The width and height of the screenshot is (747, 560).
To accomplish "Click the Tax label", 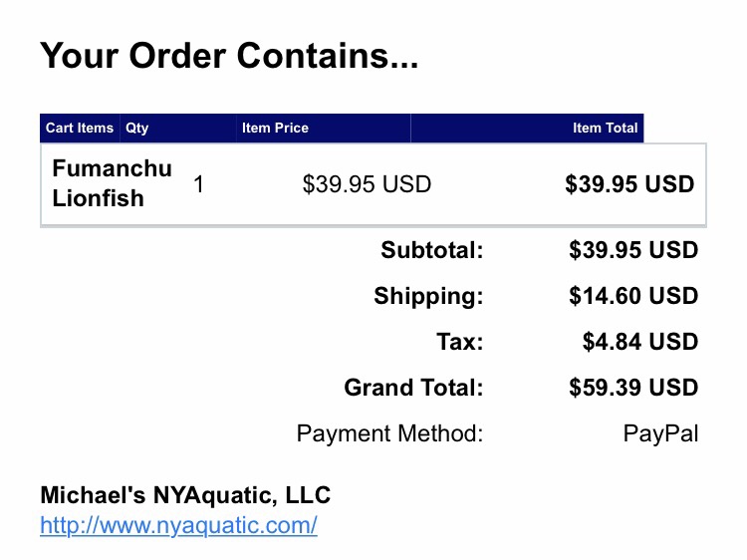I will (x=460, y=341).
